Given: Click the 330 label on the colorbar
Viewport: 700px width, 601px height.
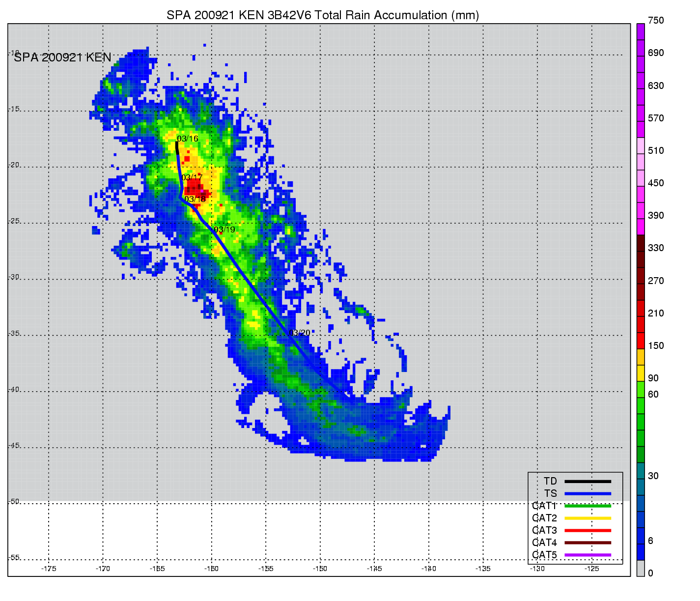Looking at the screenshot, I should click(656, 248).
